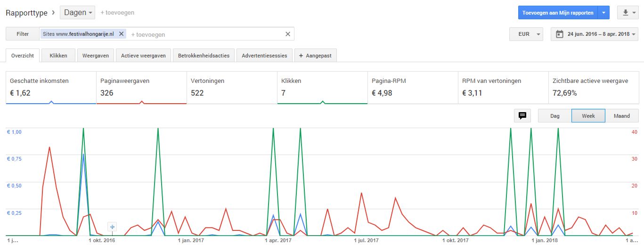Viewport: 644px width, 245px height.
Task: Toggle the RPM van vertoningen metric card
Action: (503, 88)
